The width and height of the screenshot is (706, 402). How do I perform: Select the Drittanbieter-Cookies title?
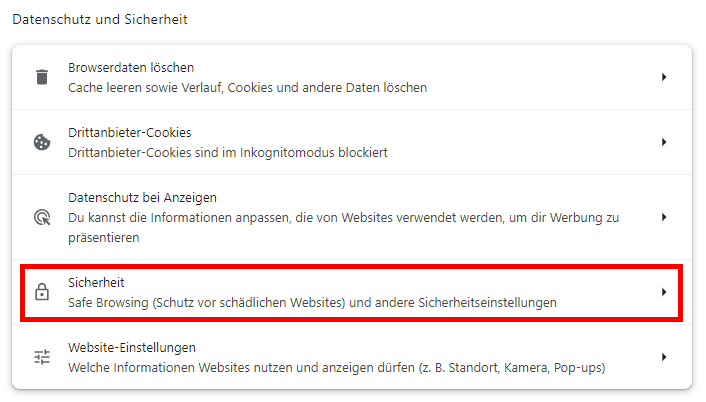pos(129,132)
